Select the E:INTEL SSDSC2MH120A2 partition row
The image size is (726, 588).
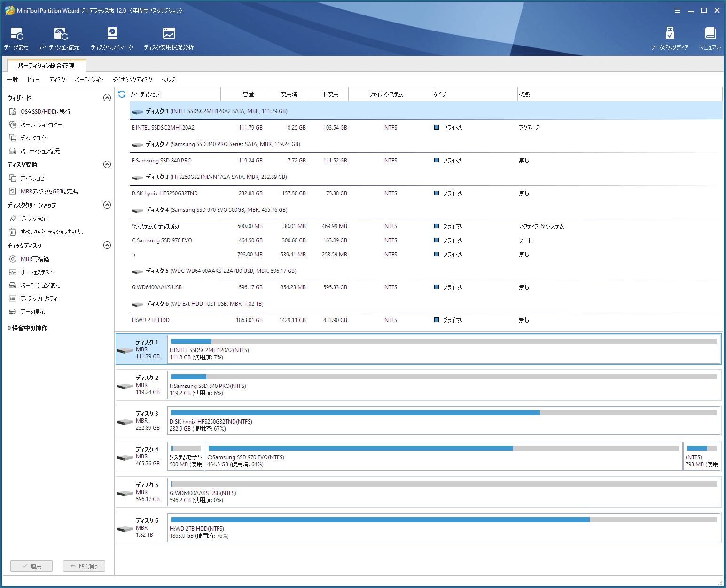426,128
